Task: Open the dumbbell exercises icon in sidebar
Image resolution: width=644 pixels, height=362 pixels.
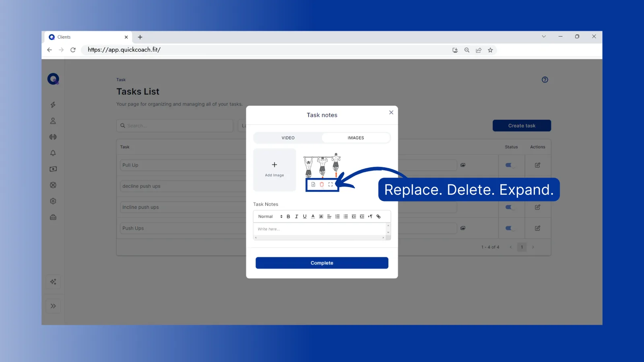Action: click(x=53, y=137)
